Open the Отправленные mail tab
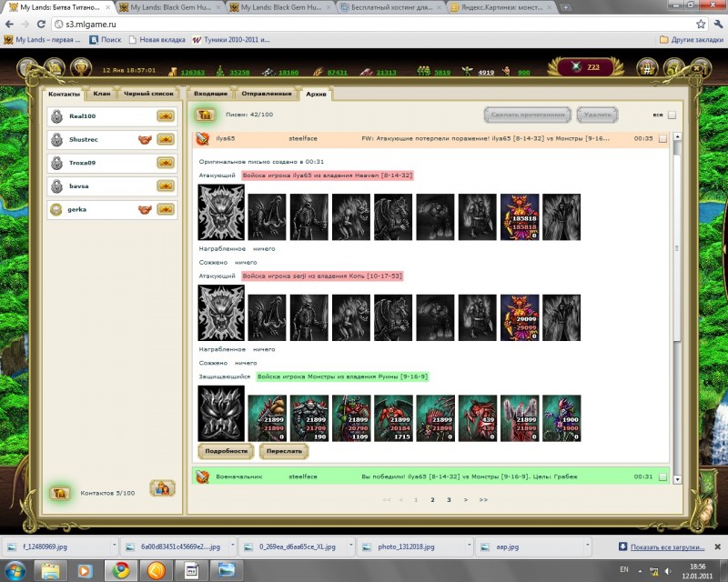Image resolution: width=728 pixels, height=582 pixels. (267, 94)
